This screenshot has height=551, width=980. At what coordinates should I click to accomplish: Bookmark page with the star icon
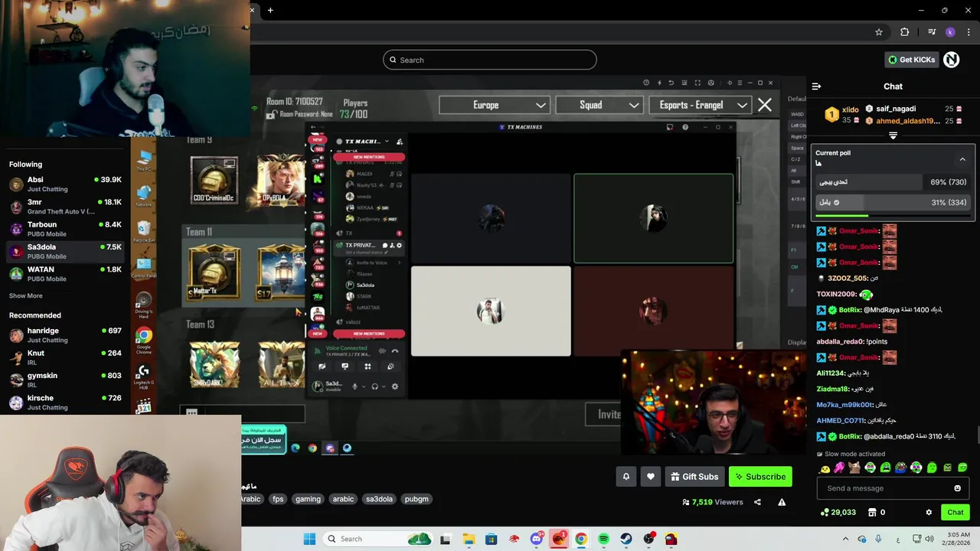tap(879, 32)
